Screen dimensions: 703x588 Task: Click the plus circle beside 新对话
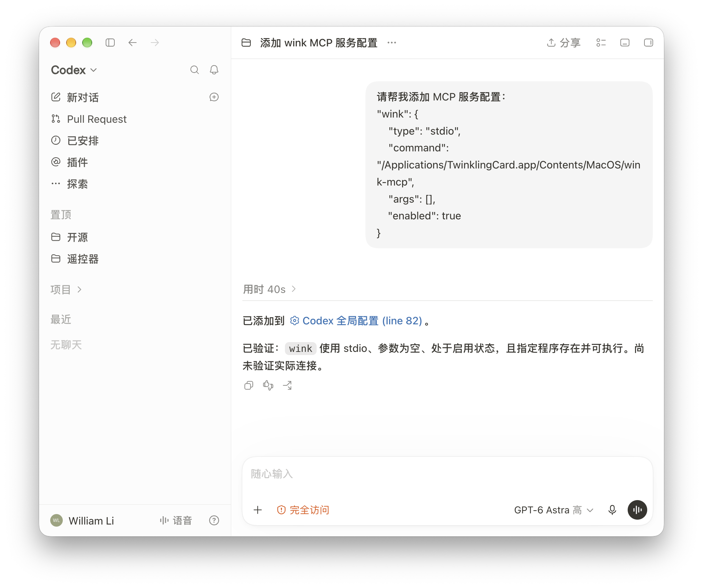tap(214, 97)
